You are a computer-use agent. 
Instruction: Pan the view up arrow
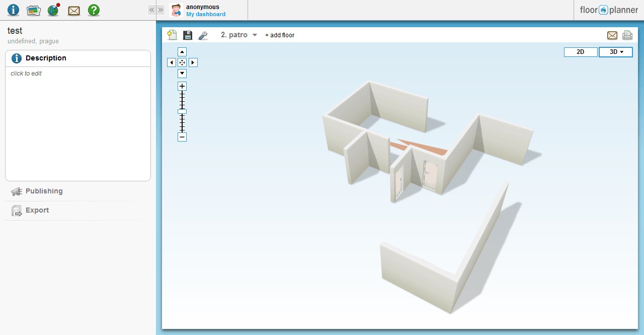[x=182, y=52]
